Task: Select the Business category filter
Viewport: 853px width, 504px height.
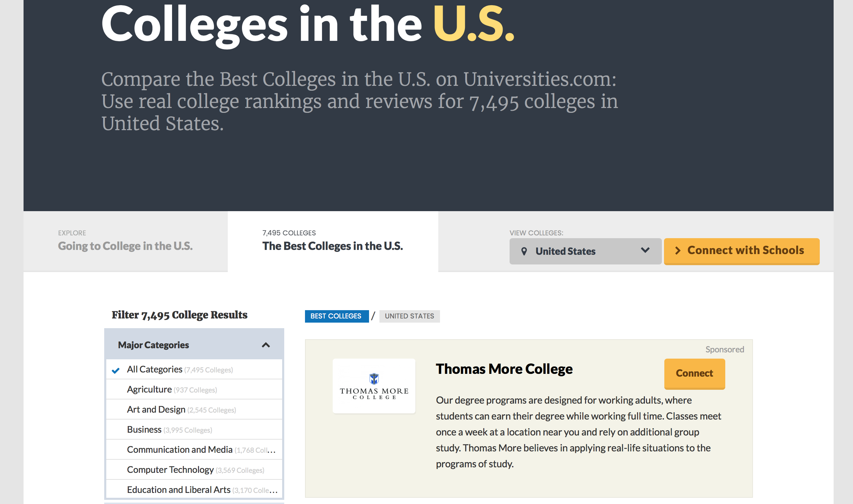Action: coord(144,430)
